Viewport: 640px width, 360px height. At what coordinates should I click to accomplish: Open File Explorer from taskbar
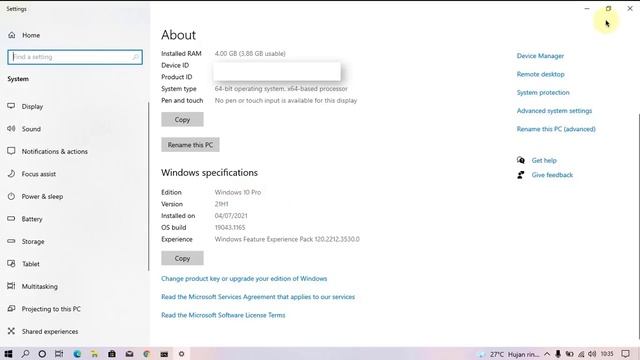pyautogui.click(x=94, y=354)
